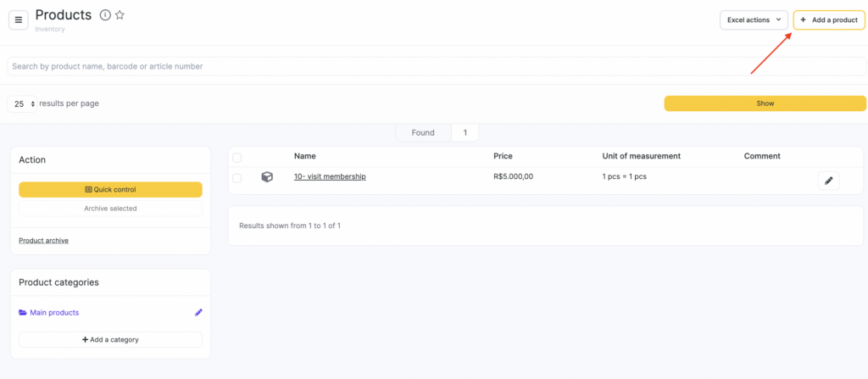
Task: Open Excel actions dropdown
Action: pos(754,20)
